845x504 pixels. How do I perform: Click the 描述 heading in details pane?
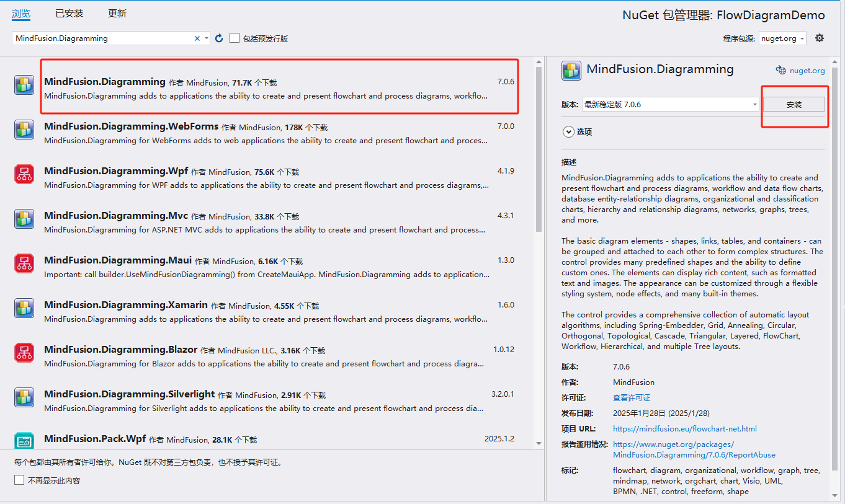[x=569, y=162]
